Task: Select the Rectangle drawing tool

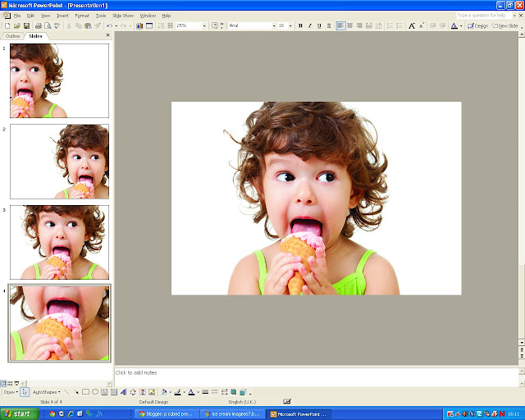Action: 85,392
